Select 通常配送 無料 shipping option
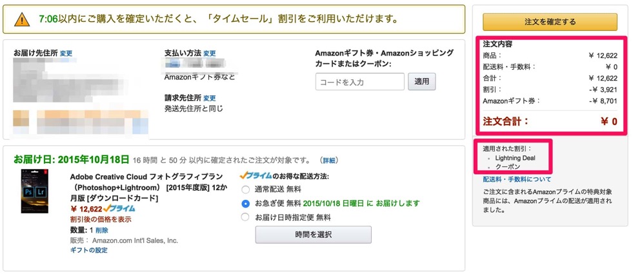 pos(245,190)
